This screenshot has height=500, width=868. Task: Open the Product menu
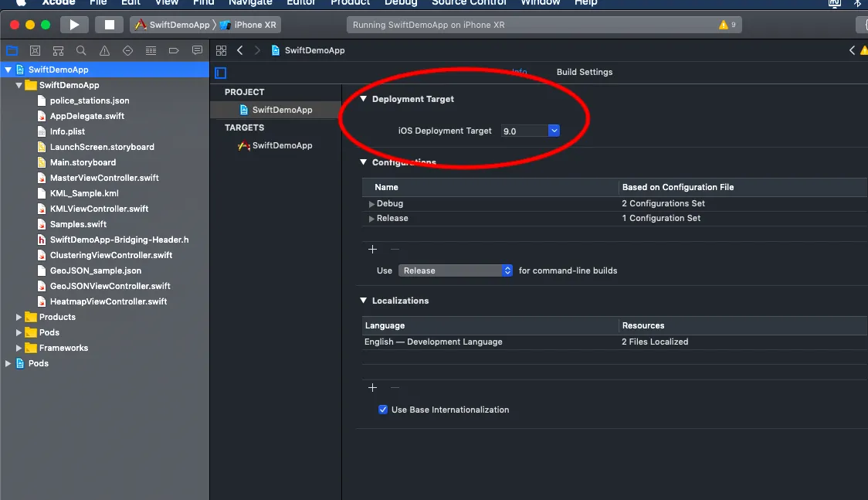tap(350, 2)
